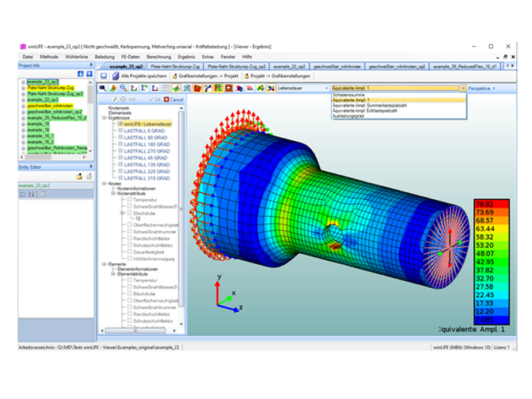Enable the LASTFALL 90 GRAD checkbox

click(x=120, y=138)
